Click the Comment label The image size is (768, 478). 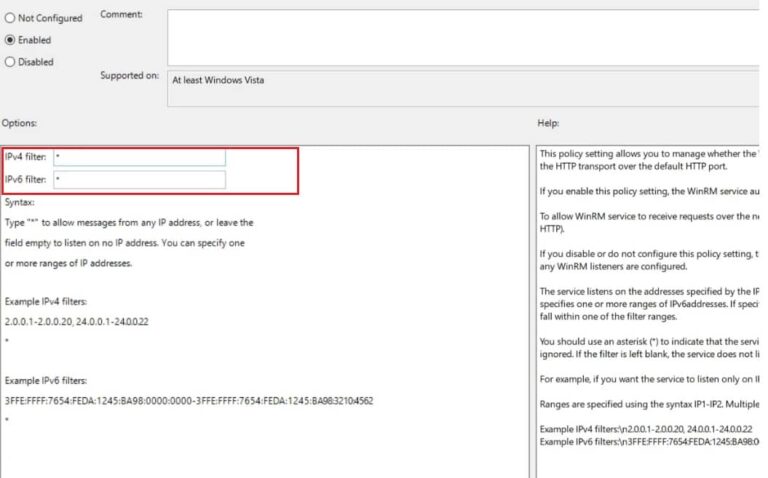(121, 15)
